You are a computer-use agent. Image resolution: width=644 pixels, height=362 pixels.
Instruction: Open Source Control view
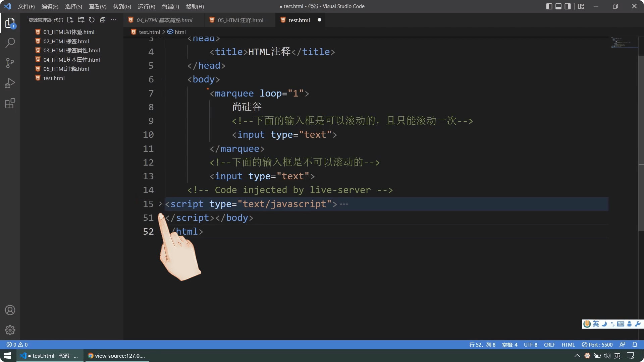pyautogui.click(x=10, y=63)
